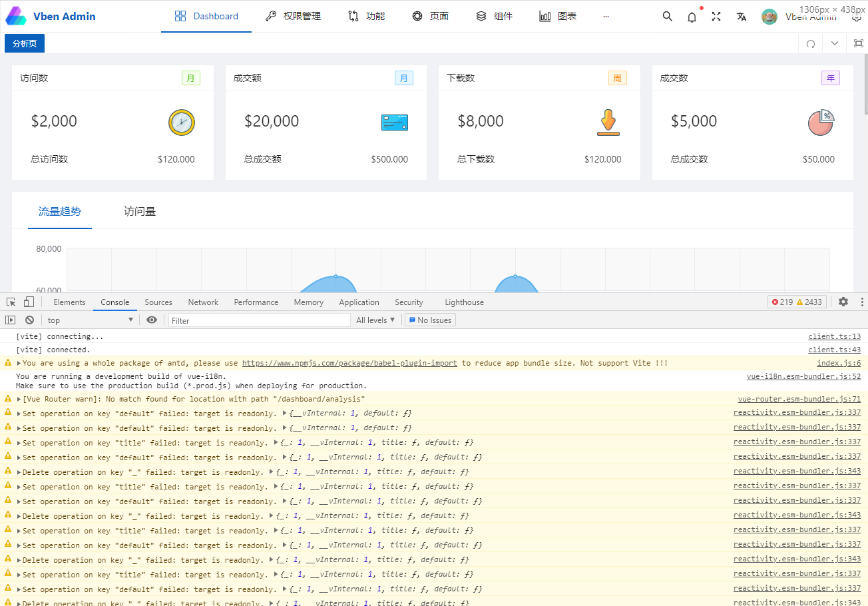868x606 pixels.
Task: Open the language switcher icon
Action: click(741, 16)
